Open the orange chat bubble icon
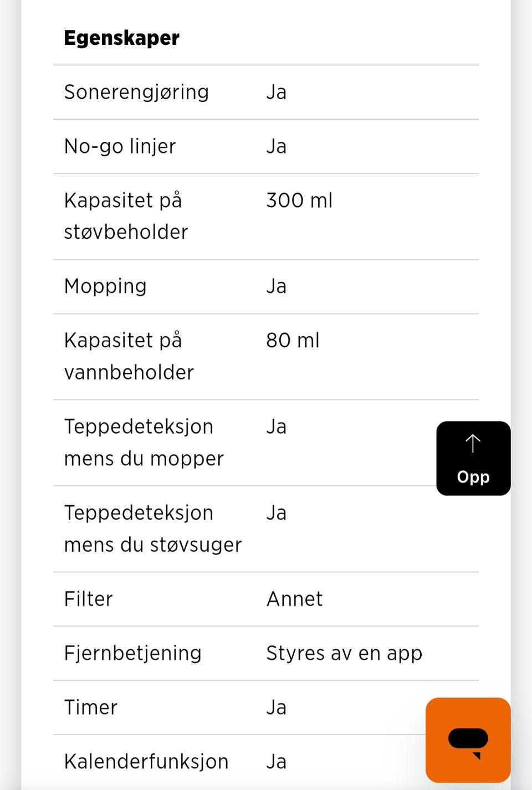Image resolution: width=532 pixels, height=790 pixels. (x=468, y=740)
